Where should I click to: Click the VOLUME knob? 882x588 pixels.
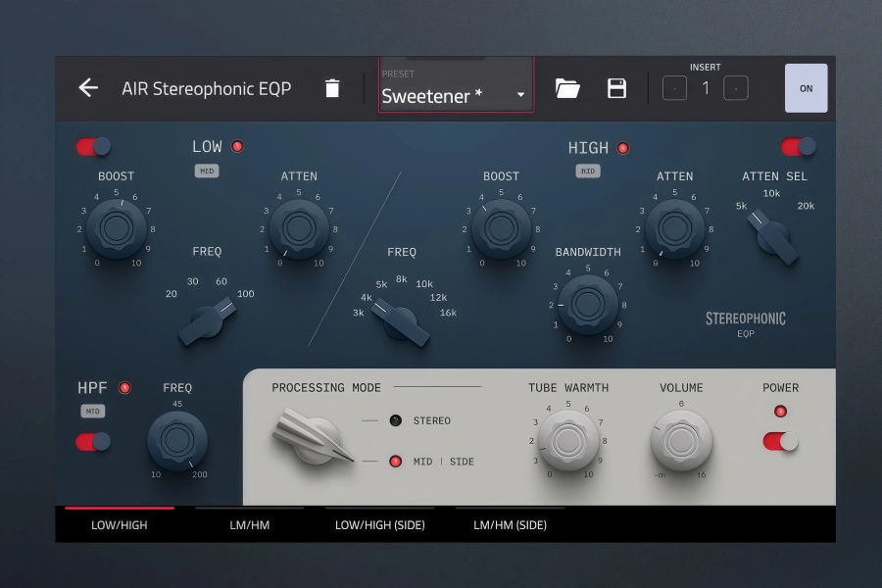tap(681, 441)
